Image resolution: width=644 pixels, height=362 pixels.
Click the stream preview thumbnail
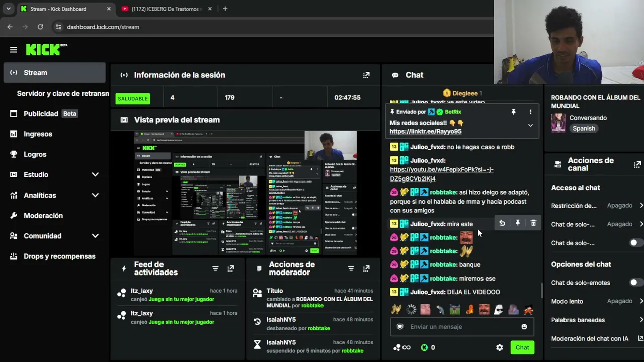click(245, 193)
